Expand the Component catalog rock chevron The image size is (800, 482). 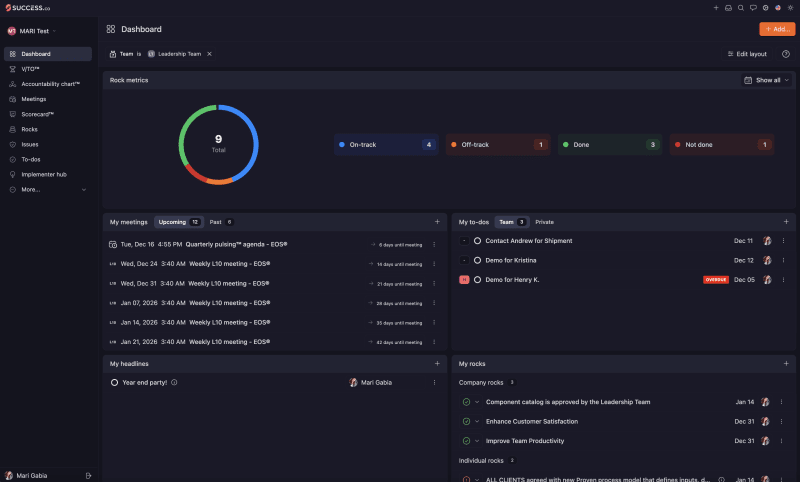click(477, 402)
